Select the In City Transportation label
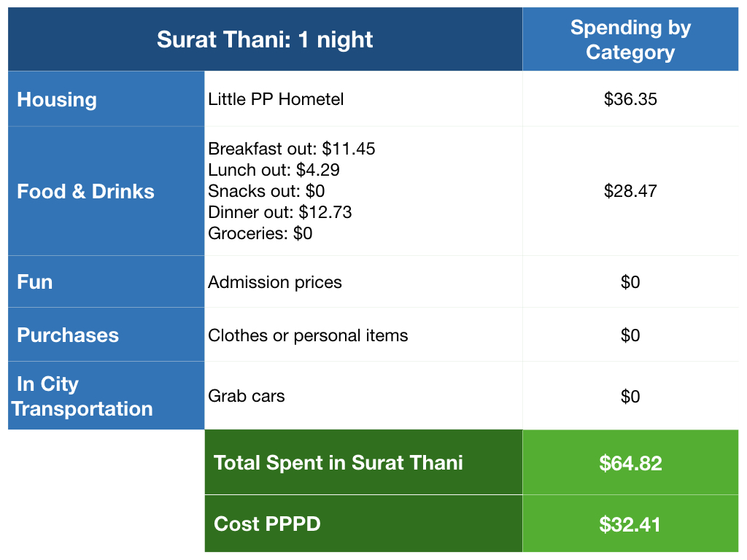 point(82,396)
